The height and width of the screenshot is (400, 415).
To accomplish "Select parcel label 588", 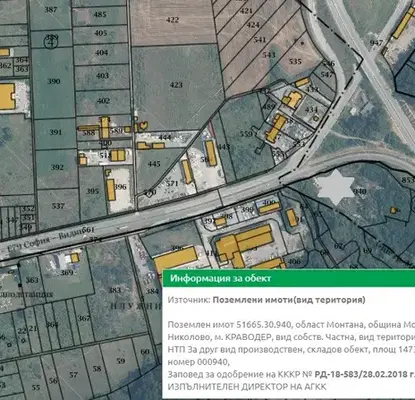I will (89, 133).
